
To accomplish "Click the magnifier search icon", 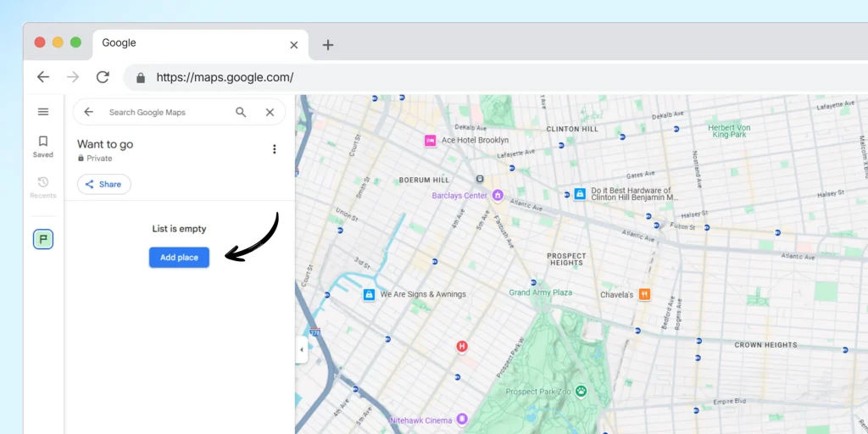I will 241,113.
